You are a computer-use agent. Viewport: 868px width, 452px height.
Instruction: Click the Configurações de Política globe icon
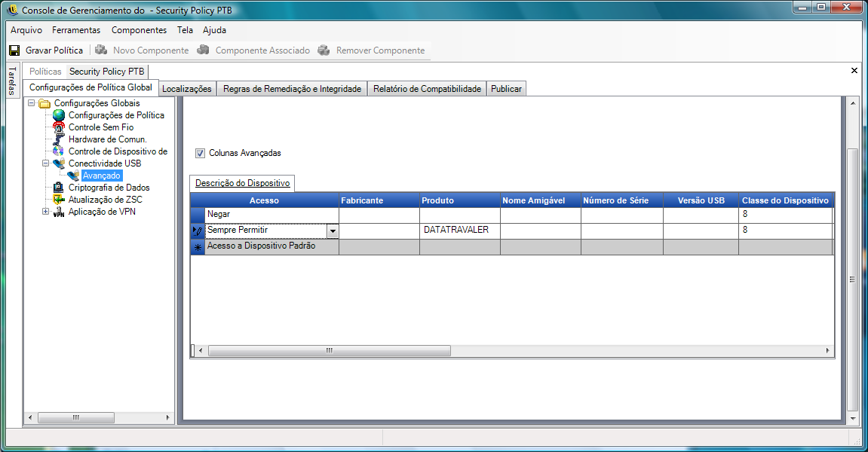(x=59, y=115)
